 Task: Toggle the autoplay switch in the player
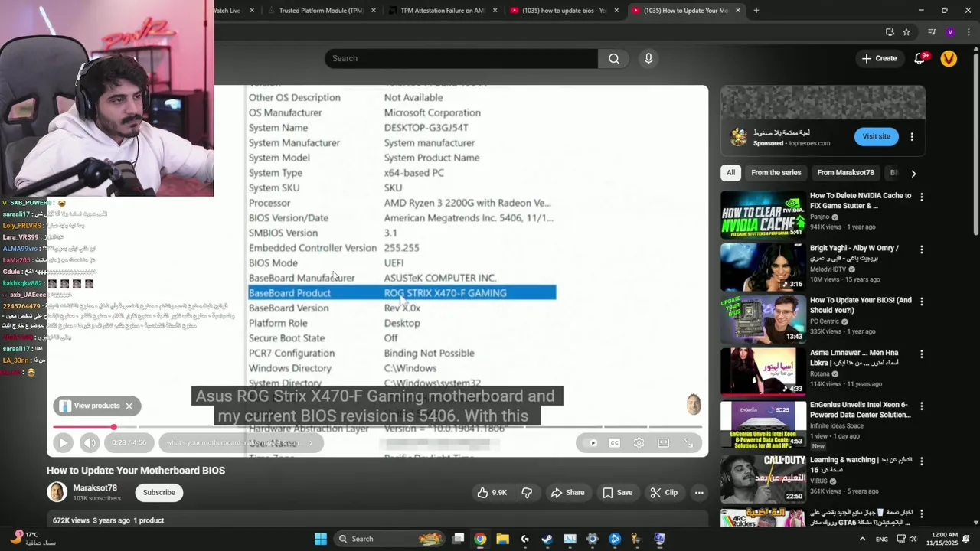pos(590,442)
